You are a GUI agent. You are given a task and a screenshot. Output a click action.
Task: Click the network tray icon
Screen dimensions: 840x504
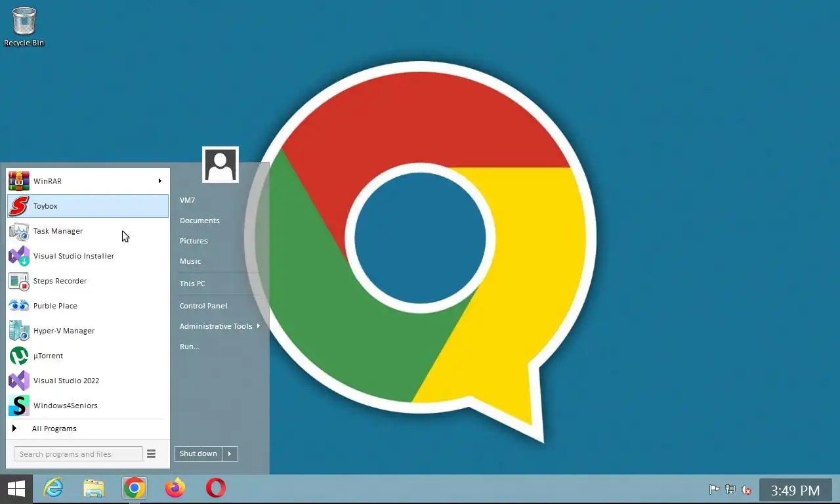tap(730, 490)
